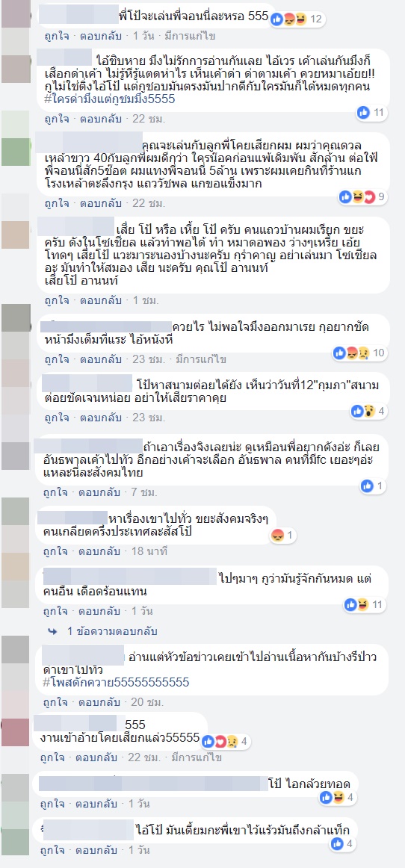Click the reaction icons showing 10

359,352
